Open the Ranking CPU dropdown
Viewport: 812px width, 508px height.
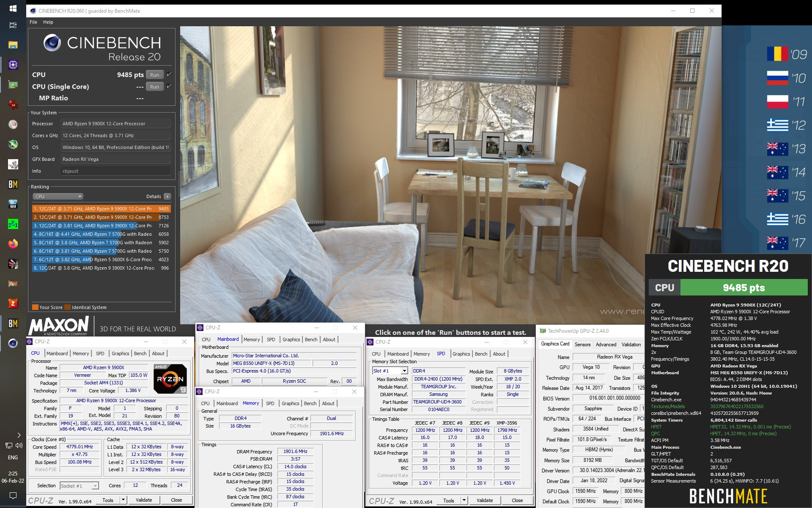click(58, 196)
